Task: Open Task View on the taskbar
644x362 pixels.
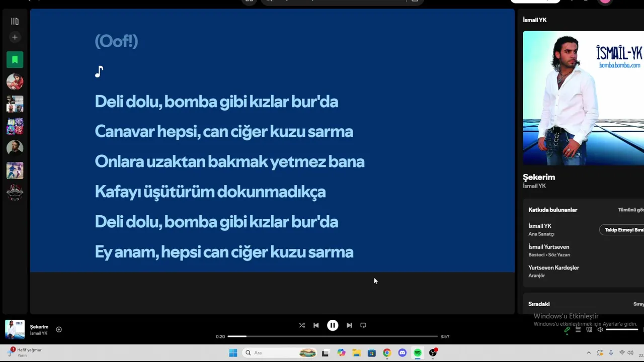Action: click(325, 353)
